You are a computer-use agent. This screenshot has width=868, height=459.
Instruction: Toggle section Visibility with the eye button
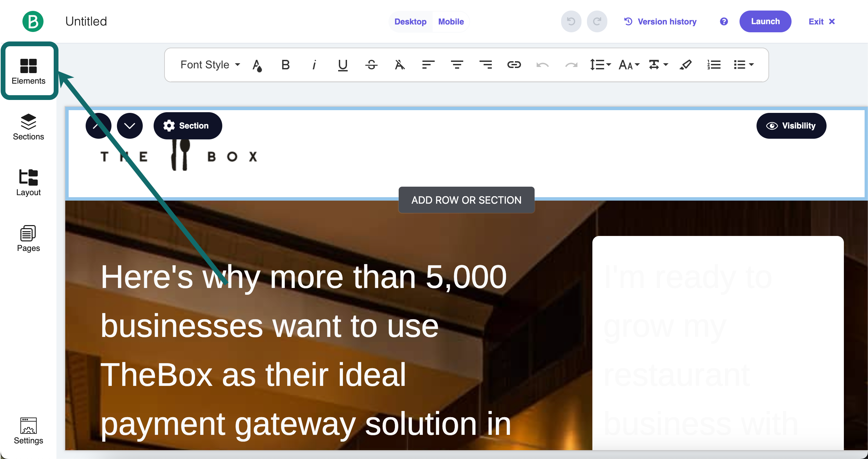[791, 126]
